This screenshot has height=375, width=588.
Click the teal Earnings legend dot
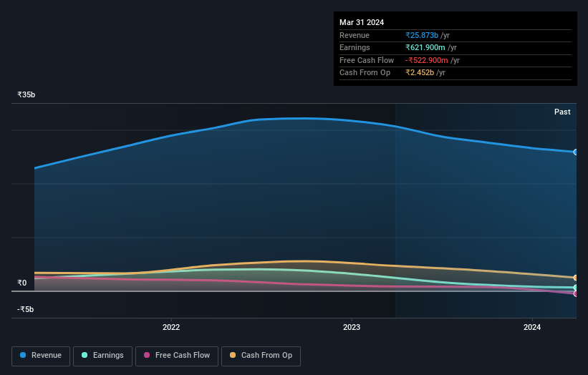(x=85, y=355)
